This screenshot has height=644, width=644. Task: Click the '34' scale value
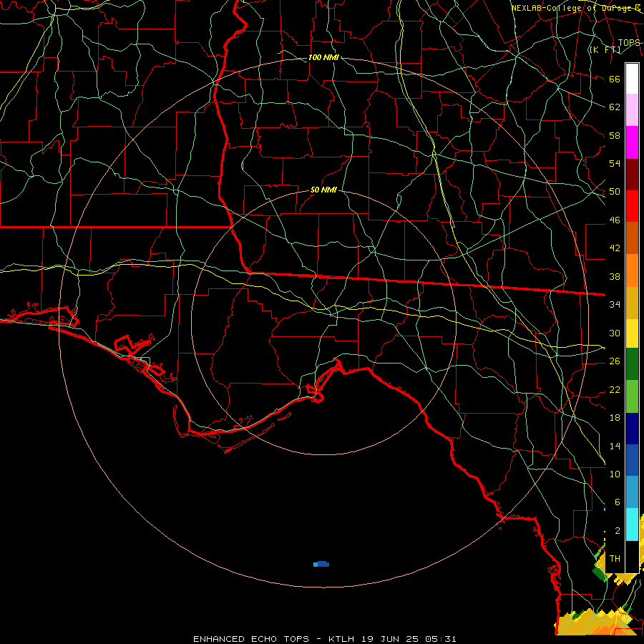pos(615,304)
